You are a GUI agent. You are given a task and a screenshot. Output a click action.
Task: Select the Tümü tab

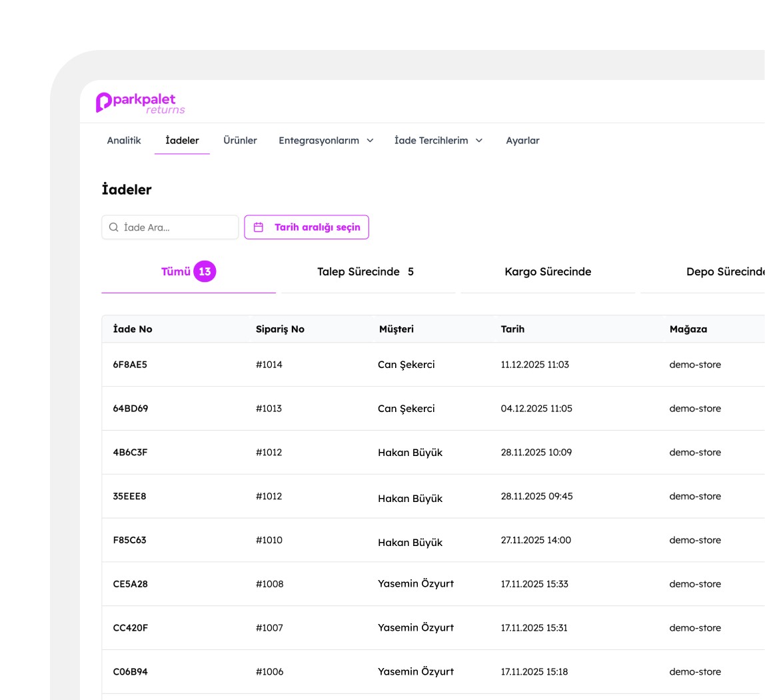(x=189, y=271)
